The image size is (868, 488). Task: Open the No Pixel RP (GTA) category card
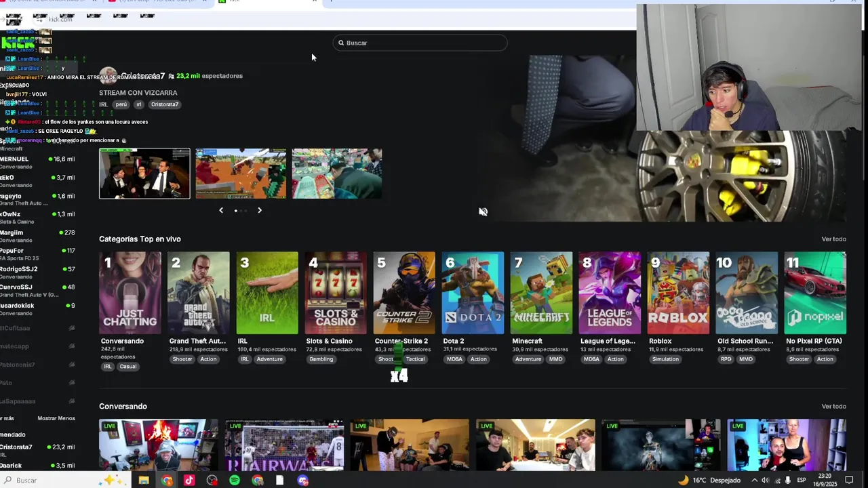(815, 293)
